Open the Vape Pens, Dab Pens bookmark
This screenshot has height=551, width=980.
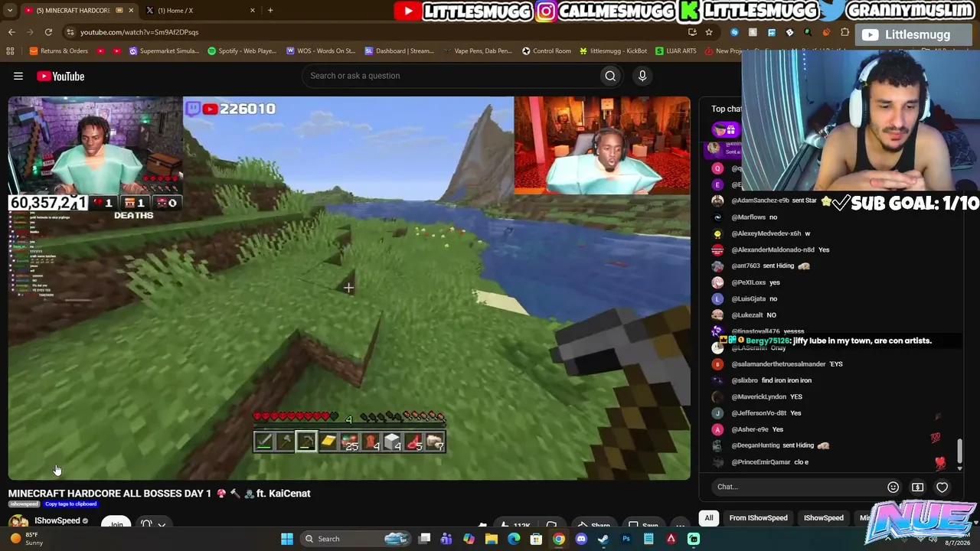coord(479,51)
